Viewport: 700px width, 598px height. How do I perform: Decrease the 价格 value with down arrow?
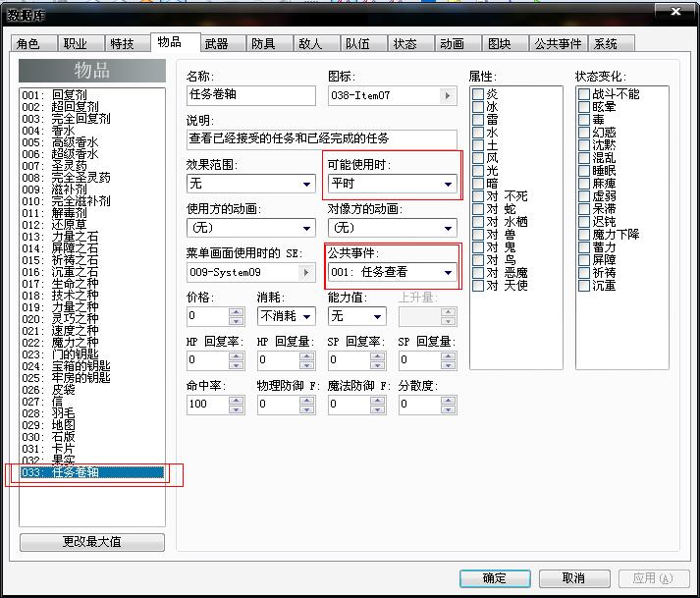tap(237, 321)
